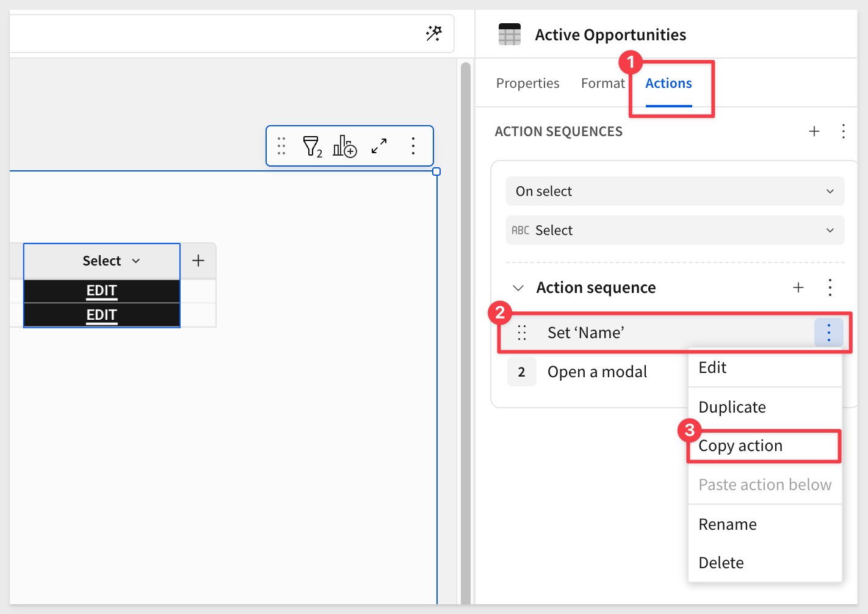Switch to the Properties tab
868x614 pixels.
[x=527, y=84]
